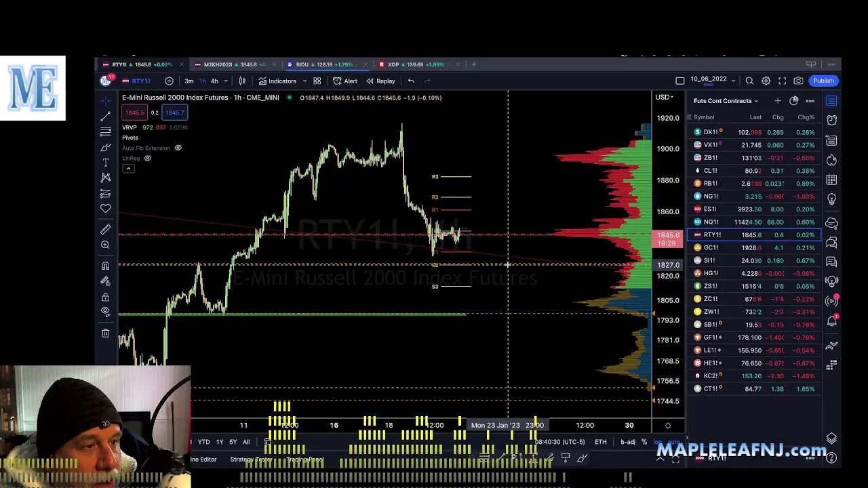Image resolution: width=868 pixels, height=488 pixels.
Task: Open the Hotlists flame icon
Action: point(831,161)
